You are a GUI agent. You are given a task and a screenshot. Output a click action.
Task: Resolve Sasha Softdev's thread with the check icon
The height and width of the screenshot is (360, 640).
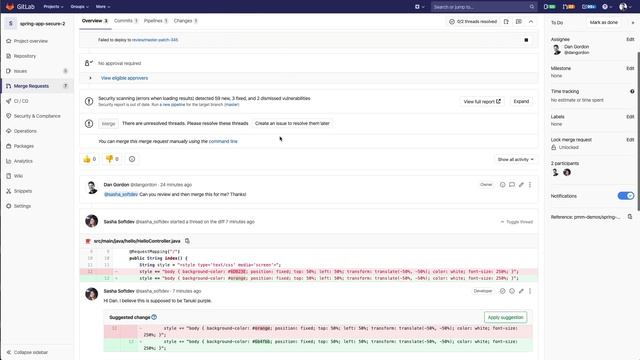(502, 291)
